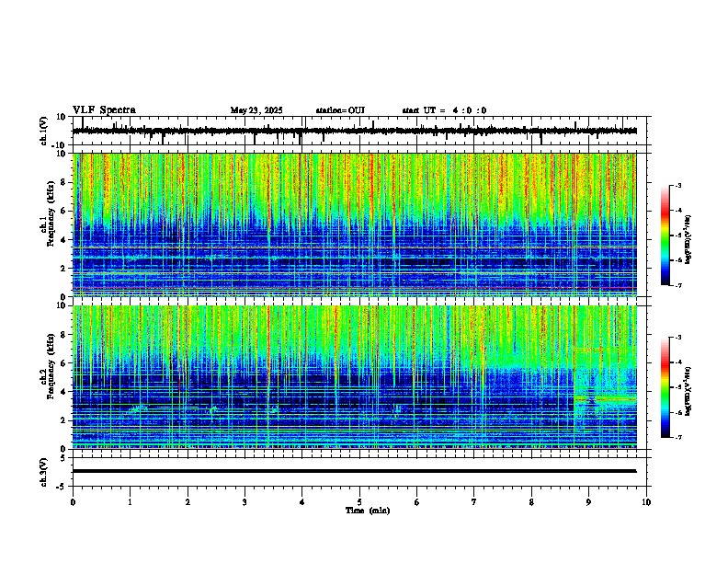Viewport: 728px width, 563px height.
Task: Click the ch.2 color scale bar
Action: click(x=665, y=387)
